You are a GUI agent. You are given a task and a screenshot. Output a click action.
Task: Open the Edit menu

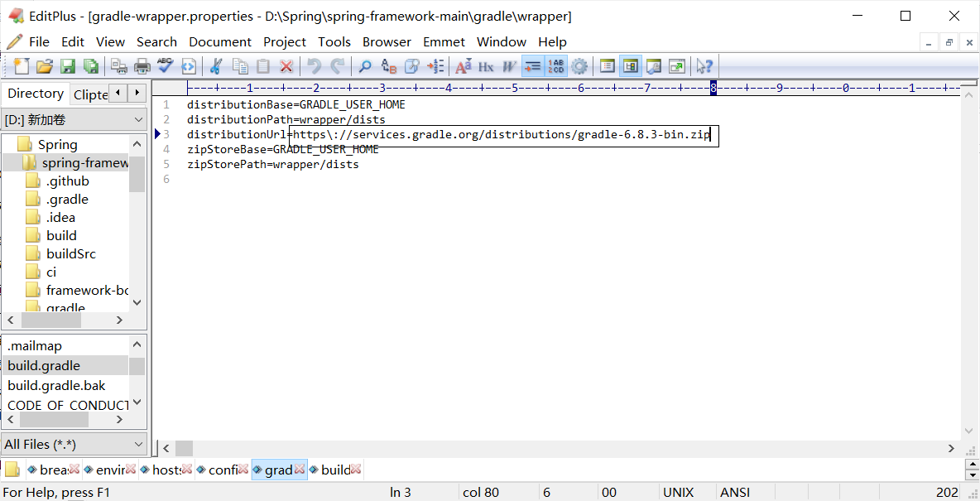point(73,42)
